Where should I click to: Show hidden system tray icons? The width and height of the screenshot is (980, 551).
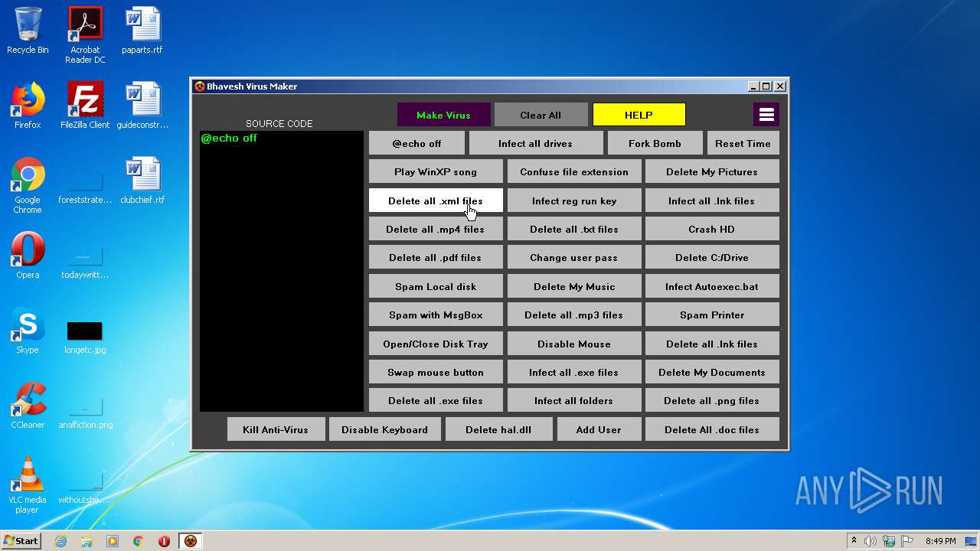click(x=854, y=541)
